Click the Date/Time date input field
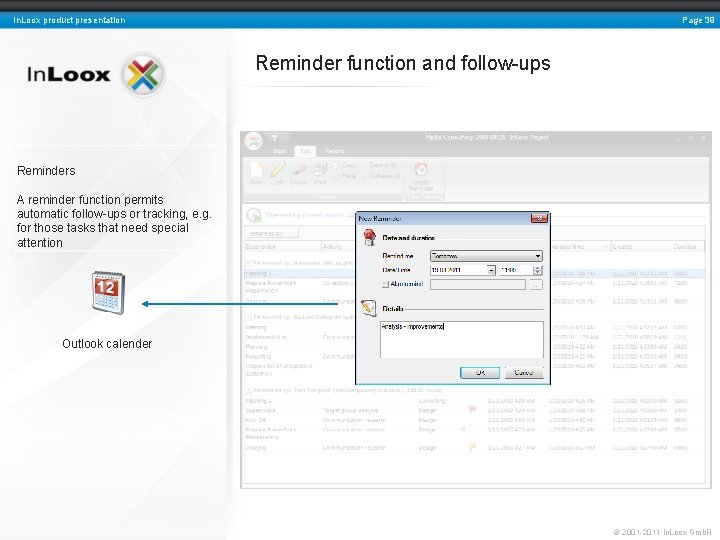Viewport: 720px width, 540px height. [x=459, y=270]
